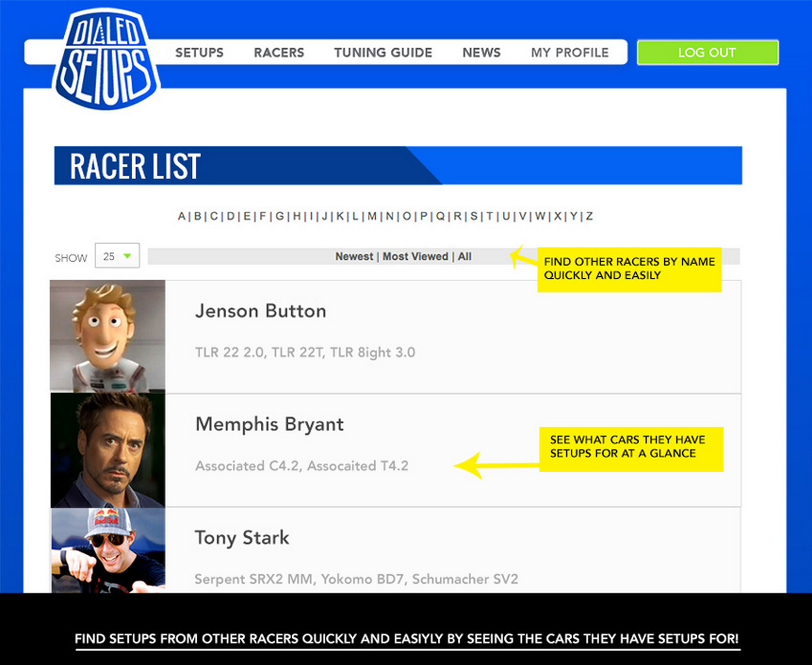
Task: Click the Dialed Setups logo
Action: tap(106, 59)
